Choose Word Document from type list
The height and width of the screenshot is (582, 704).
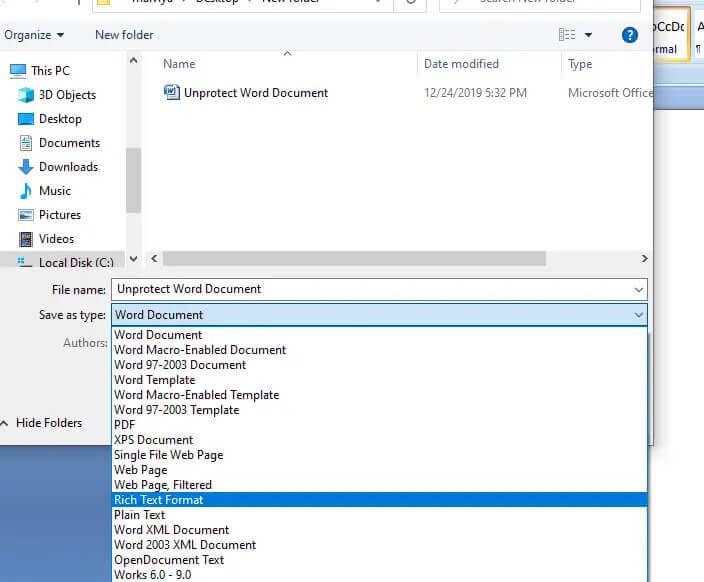click(x=379, y=335)
